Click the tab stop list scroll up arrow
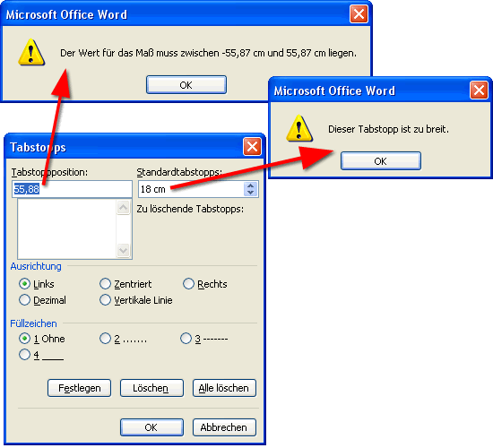Image resolution: width=493 pixels, height=448 pixels. [124, 208]
